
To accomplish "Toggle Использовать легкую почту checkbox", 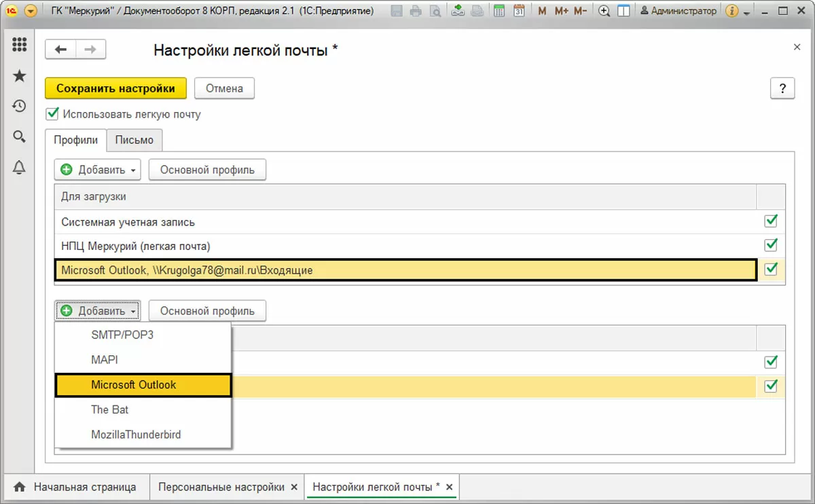I will 52,114.
